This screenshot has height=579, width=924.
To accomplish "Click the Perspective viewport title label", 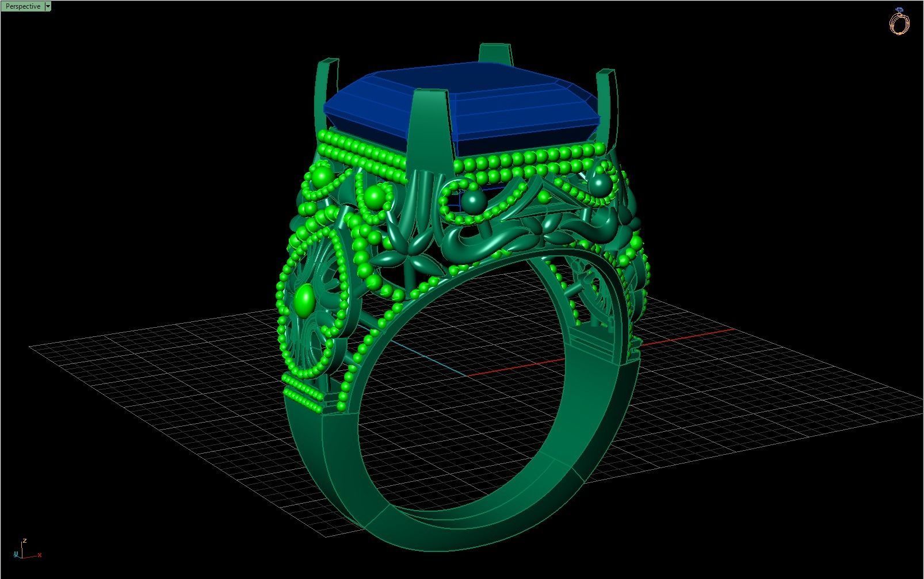I will [x=23, y=6].
